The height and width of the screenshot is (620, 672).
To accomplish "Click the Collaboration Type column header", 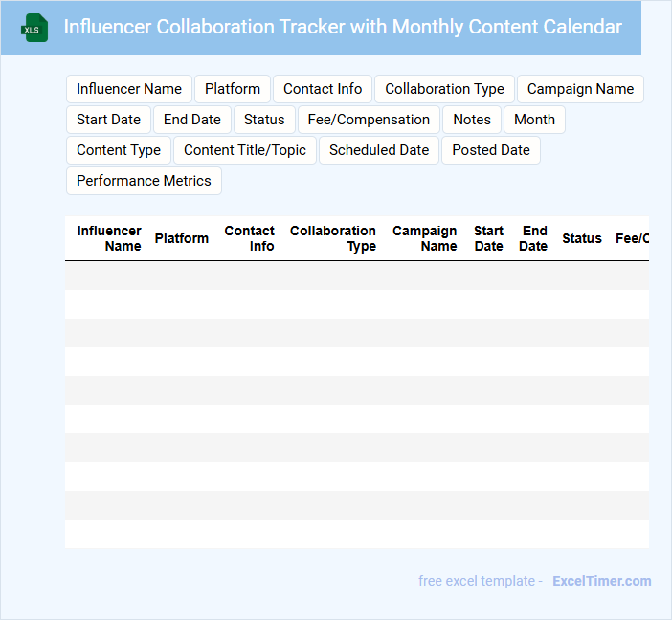I will tap(333, 238).
